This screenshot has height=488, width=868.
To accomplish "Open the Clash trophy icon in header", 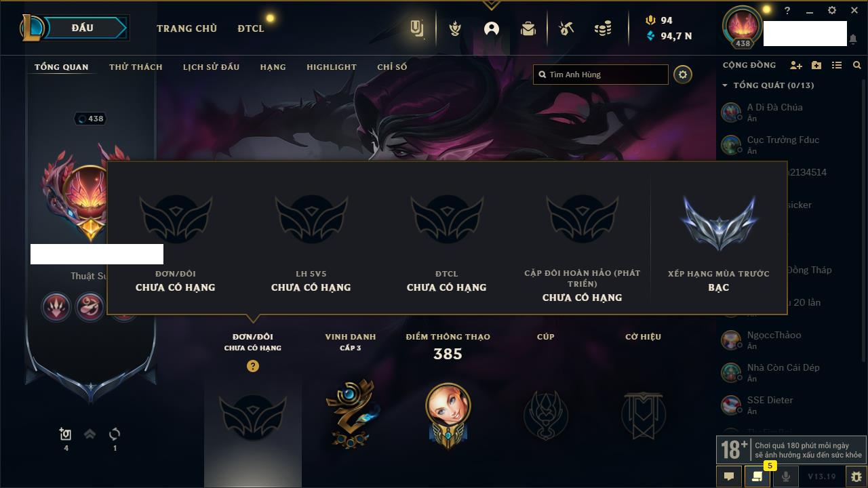I will point(456,28).
